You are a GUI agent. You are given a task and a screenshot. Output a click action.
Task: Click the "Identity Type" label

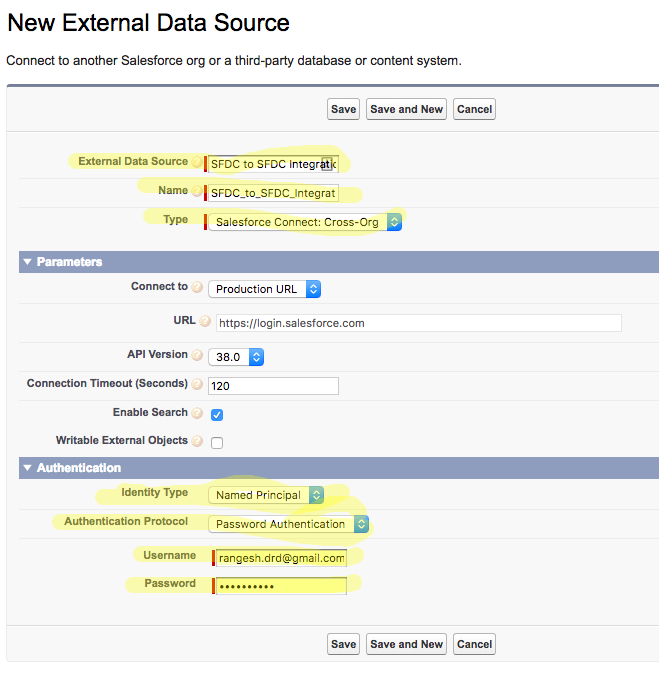155,493
